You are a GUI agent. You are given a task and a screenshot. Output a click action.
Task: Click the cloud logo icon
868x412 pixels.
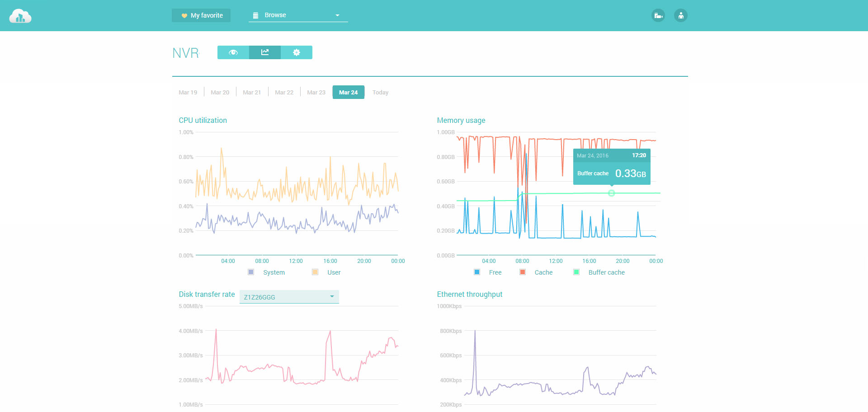tap(20, 16)
